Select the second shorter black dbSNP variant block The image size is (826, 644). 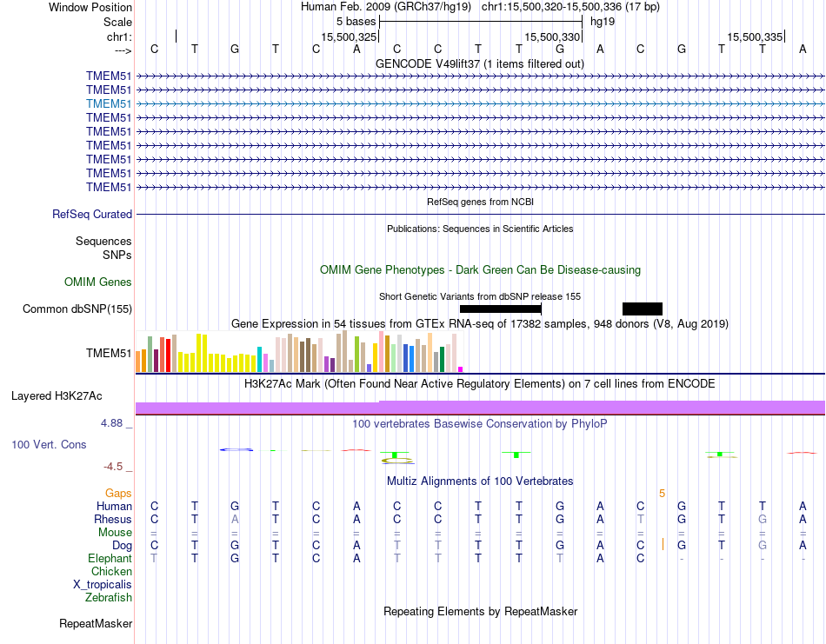643,309
